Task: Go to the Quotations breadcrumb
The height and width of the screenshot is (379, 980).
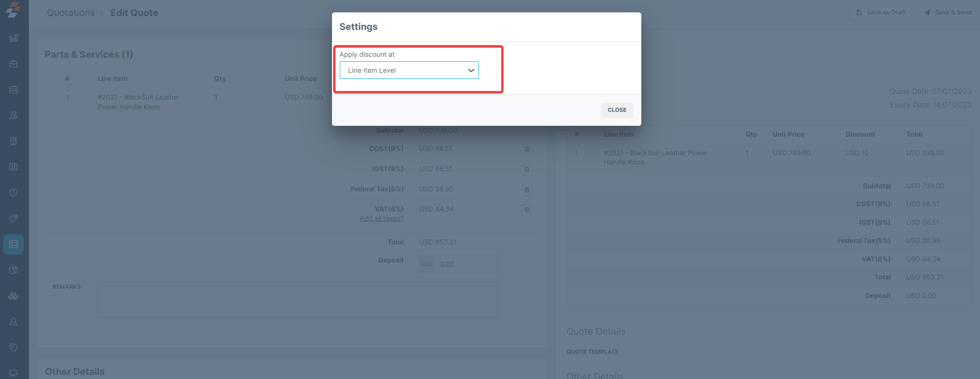Action: click(71, 13)
